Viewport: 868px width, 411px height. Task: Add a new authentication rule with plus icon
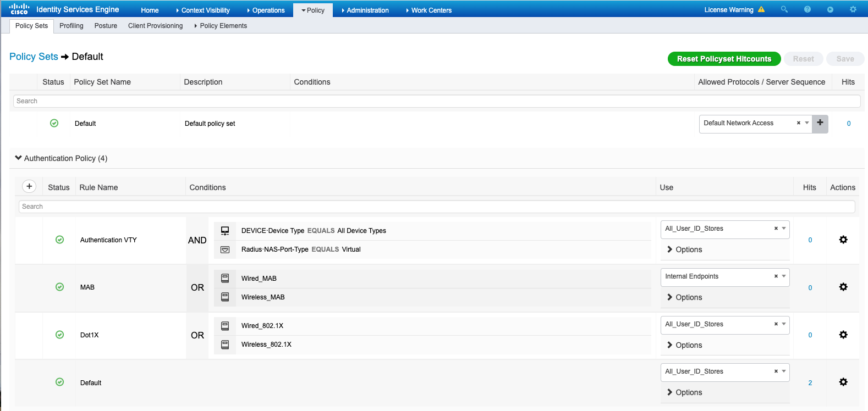pos(29,186)
